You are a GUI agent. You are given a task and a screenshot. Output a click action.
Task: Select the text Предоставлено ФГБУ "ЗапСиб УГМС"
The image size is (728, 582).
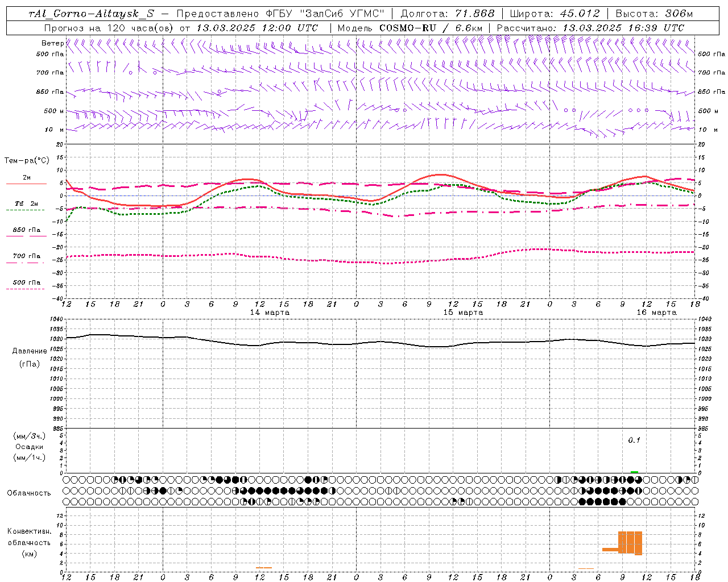click(280, 14)
